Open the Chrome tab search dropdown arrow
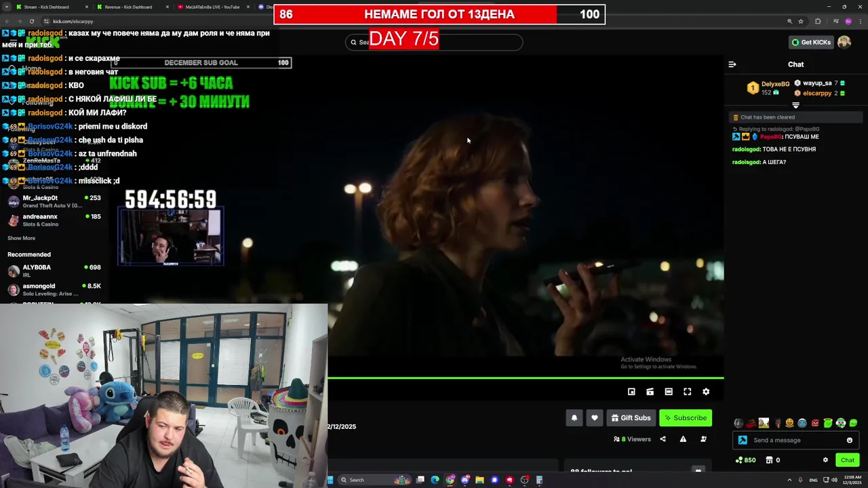This screenshot has height=488, width=868. [6, 7]
